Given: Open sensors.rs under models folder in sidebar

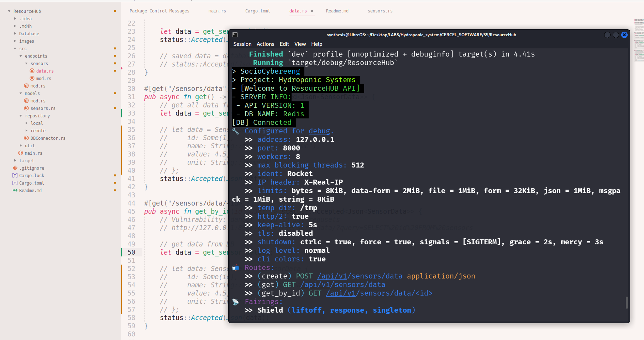Looking at the screenshot, I should pos(43,108).
